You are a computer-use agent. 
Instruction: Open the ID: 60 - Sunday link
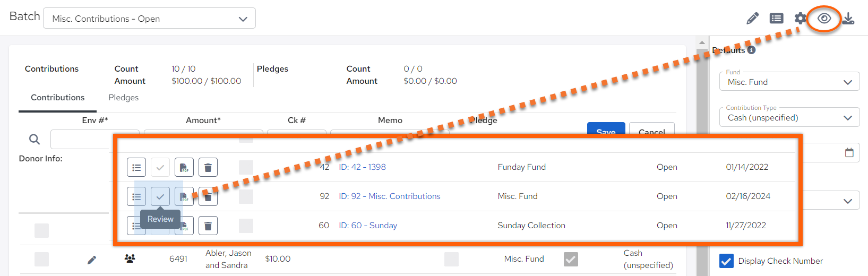(x=368, y=226)
